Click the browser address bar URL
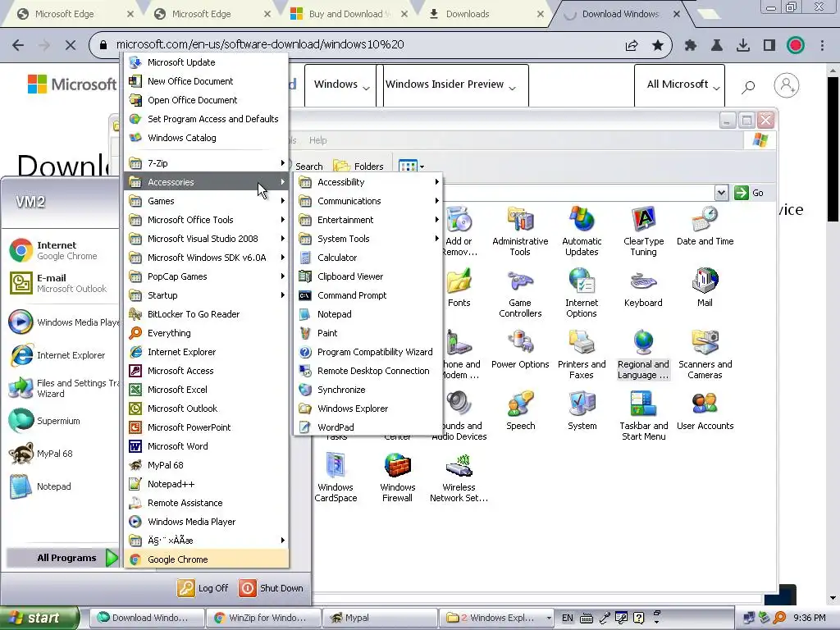 tap(260, 44)
